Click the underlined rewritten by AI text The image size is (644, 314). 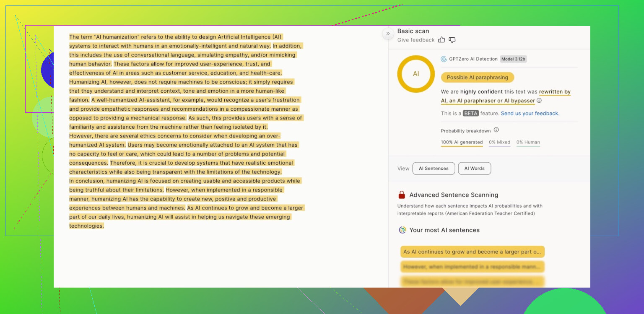pyautogui.click(x=554, y=92)
